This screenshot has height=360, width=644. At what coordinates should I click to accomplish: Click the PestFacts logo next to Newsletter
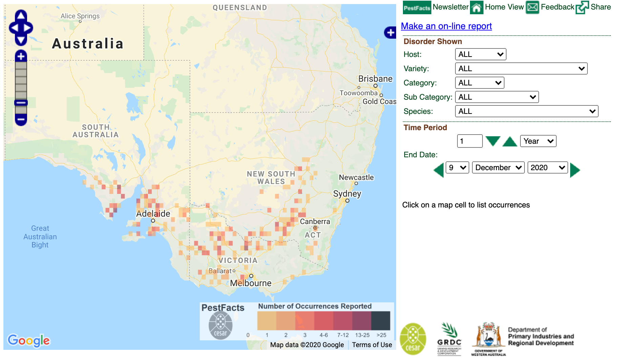[417, 7]
